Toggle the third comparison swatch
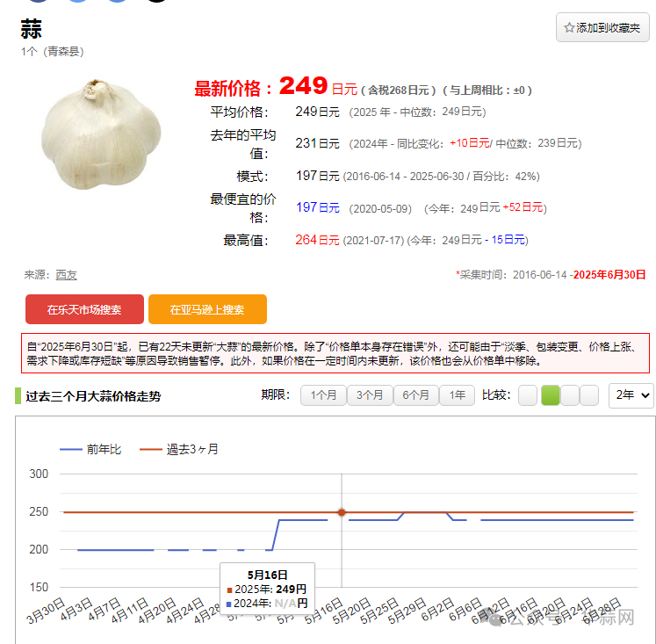This screenshot has width=656, height=644. 569,395
